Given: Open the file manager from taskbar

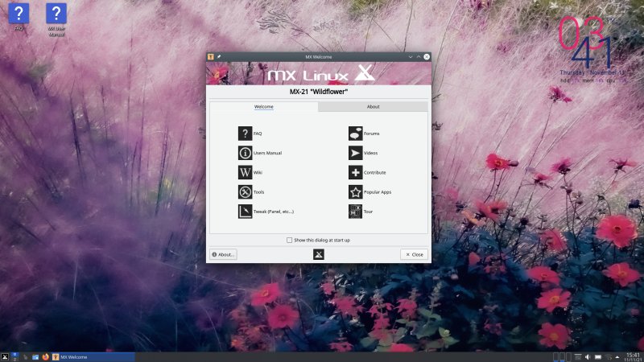Looking at the screenshot, I should pyautogui.click(x=35, y=357).
